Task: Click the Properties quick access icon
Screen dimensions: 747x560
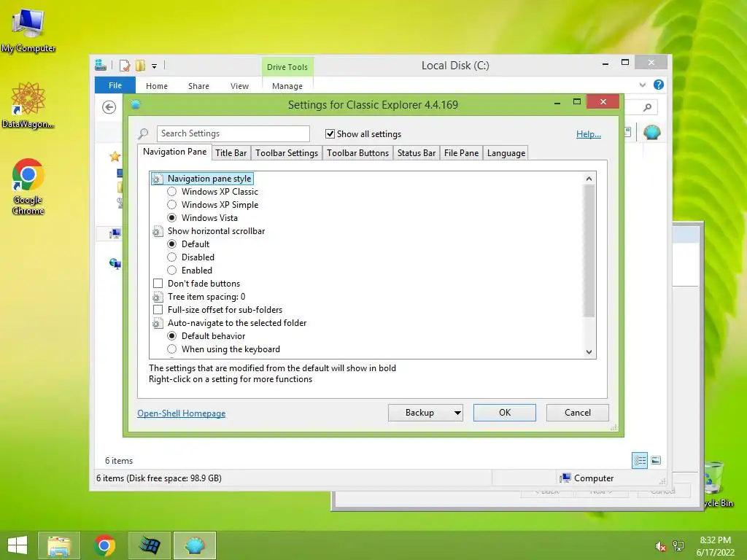Action: (125, 66)
